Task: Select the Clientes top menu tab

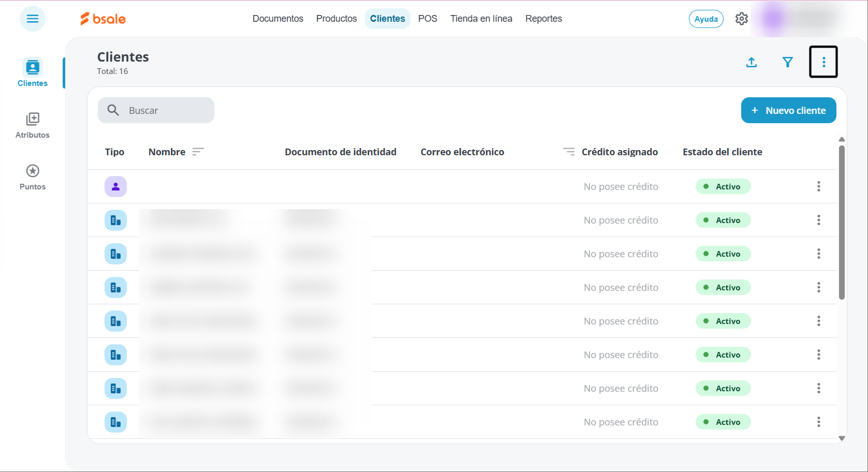Action: pyautogui.click(x=388, y=19)
